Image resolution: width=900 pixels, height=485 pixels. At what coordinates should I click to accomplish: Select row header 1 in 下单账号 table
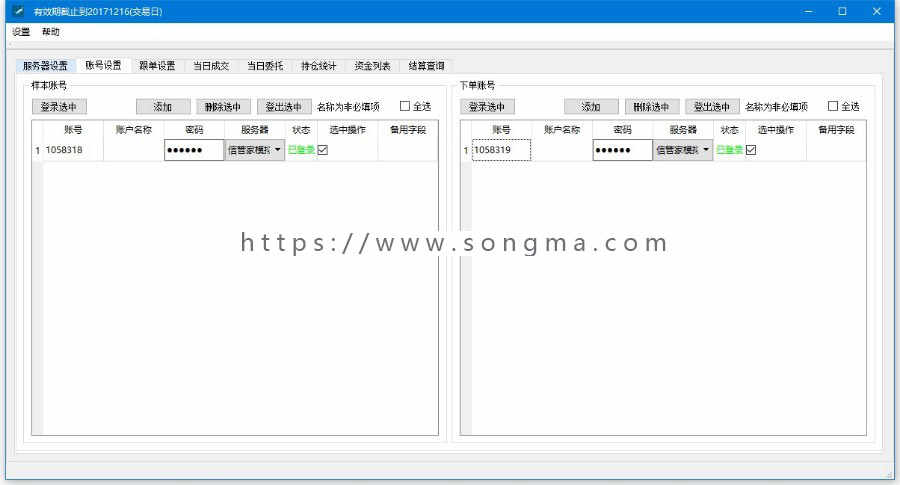pos(465,150)
